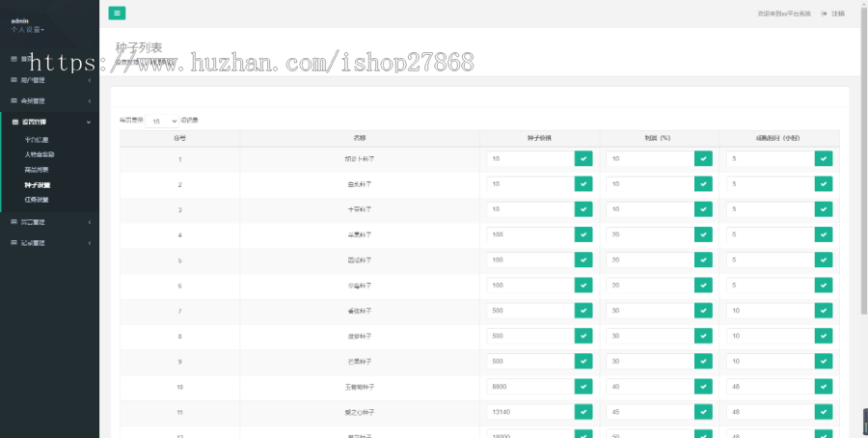This screenshot has width=868, height=438.
Task: Save profit 30 check in row 7
Action: coord(703,311)
